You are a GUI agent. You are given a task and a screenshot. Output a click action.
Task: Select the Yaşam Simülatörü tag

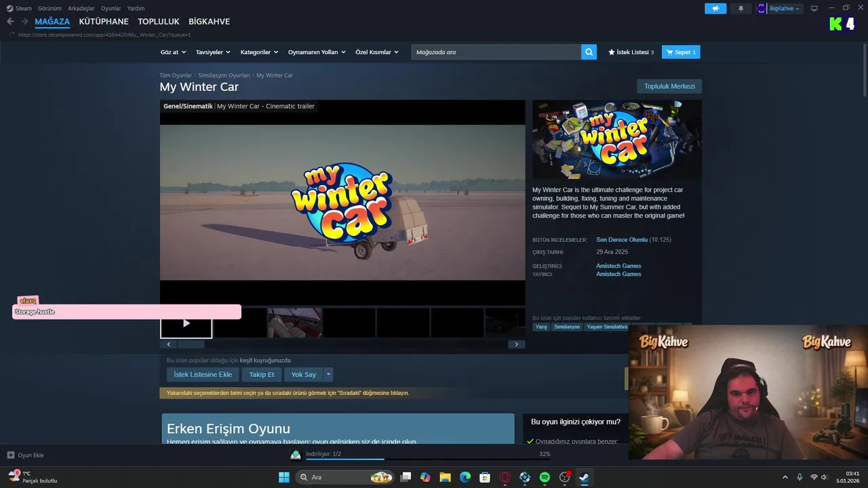(x=607, y=327)
